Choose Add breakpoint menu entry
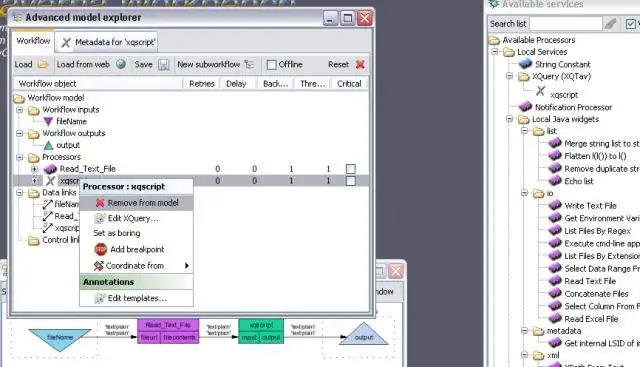This screenshot has height=367, width=640. tap(136, 249)
